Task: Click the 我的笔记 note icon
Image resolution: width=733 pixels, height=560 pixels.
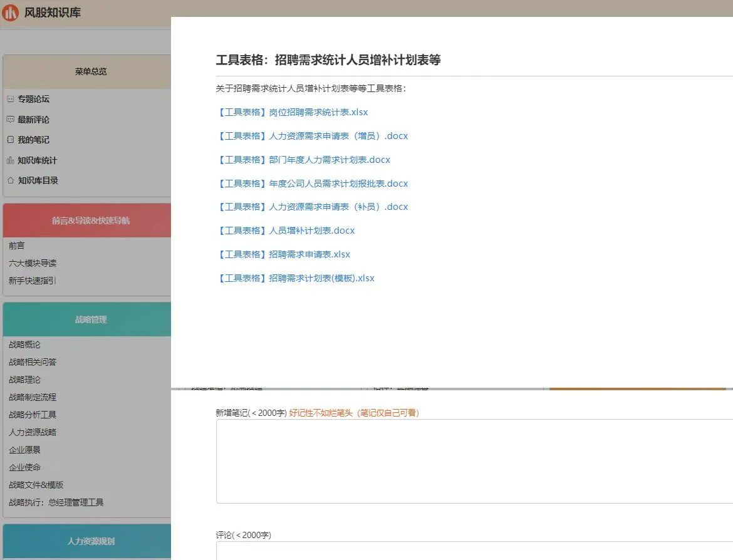Action: pos(10,140)
